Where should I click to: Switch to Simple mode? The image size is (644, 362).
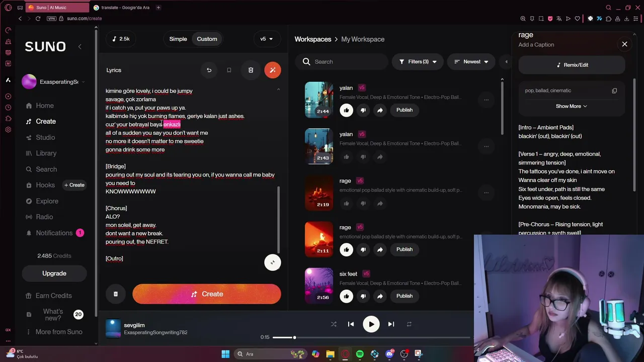178,39
